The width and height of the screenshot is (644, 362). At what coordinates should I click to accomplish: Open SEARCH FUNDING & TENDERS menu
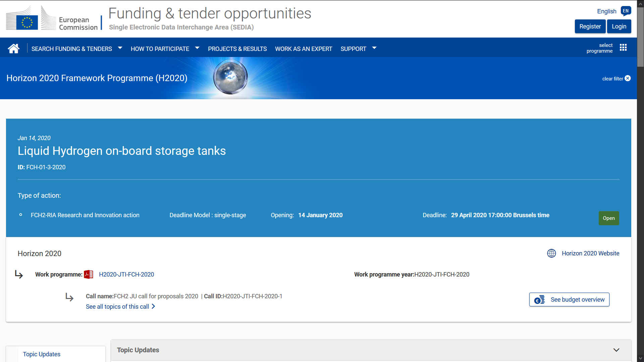(x=72, y=49)
